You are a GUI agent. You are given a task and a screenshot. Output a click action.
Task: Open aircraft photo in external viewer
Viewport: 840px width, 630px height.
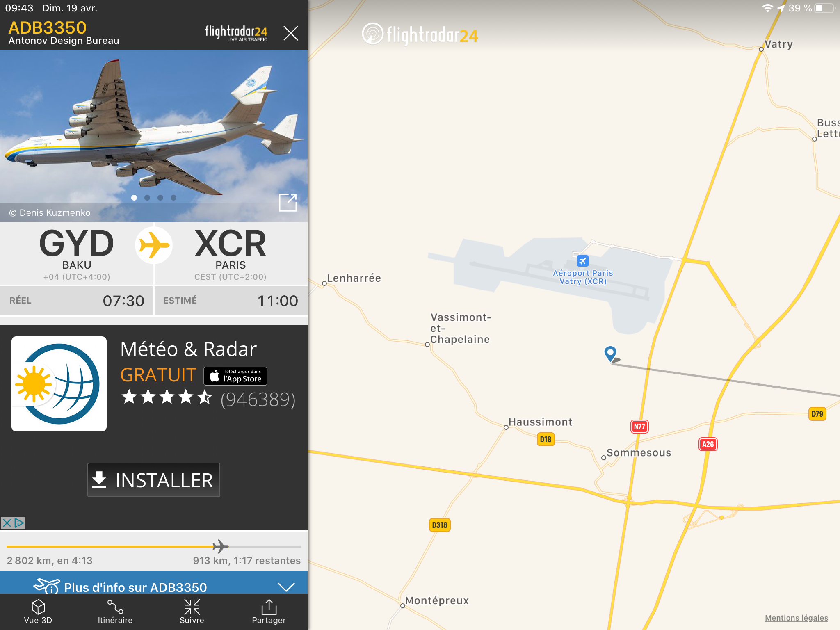288,202
